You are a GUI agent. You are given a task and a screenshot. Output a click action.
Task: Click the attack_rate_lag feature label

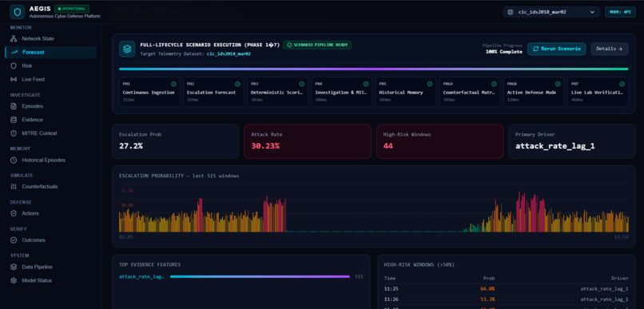tap(141, 276)
